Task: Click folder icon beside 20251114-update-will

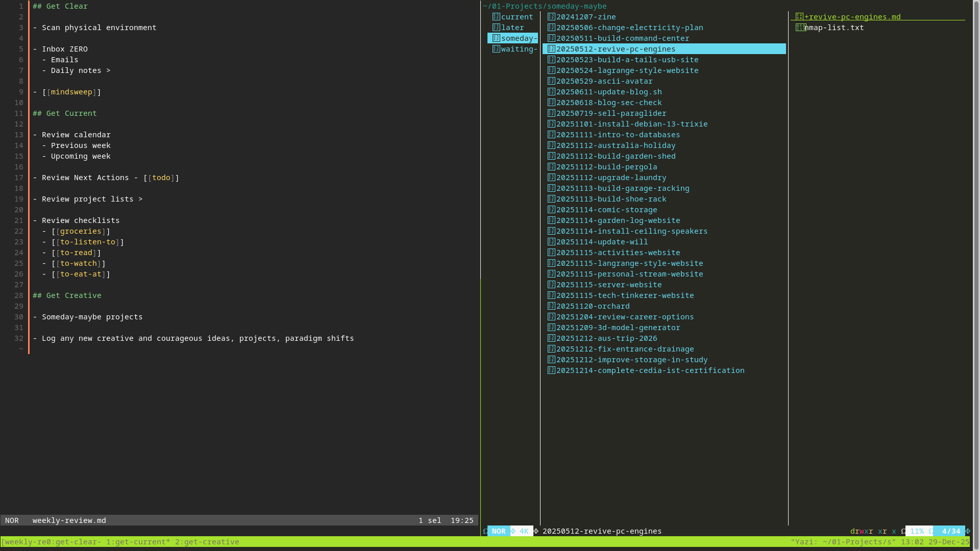Action: point(551,242)
